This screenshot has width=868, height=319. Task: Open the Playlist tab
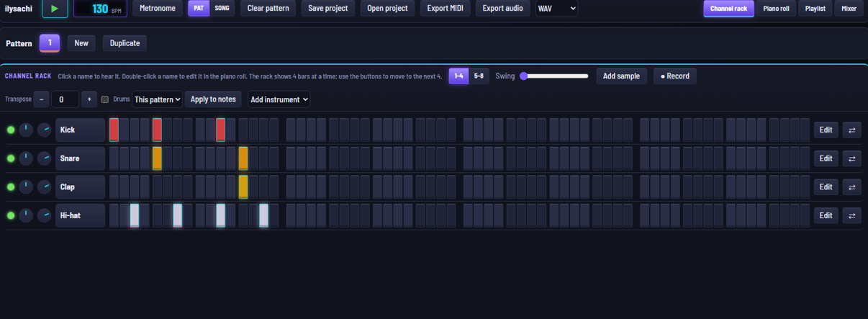(815, 9)
